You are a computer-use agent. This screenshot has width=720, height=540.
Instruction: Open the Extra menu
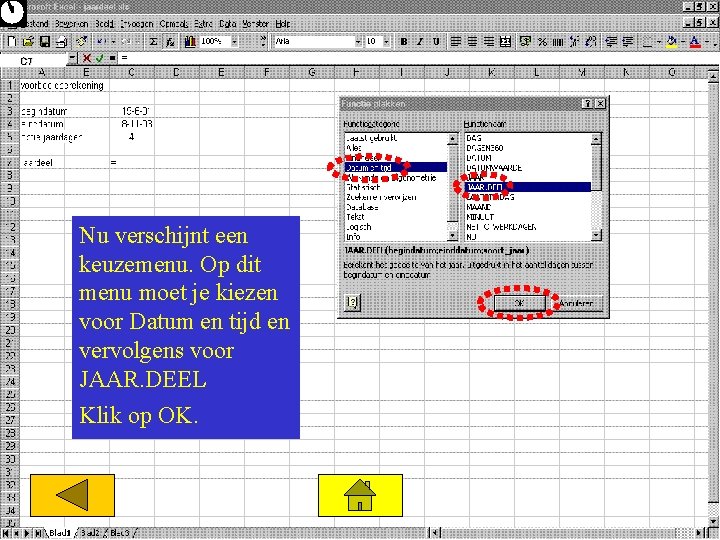pos(203,23)
